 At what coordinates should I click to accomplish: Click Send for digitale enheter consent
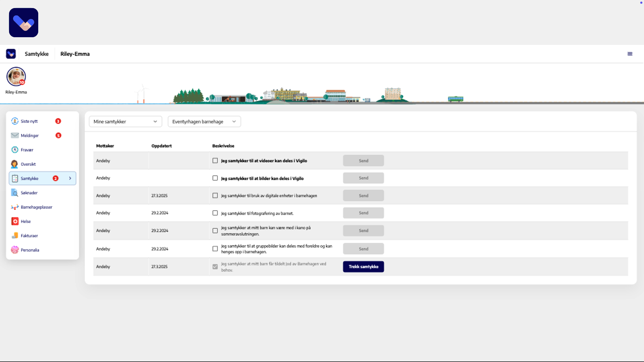coord(363,195)
